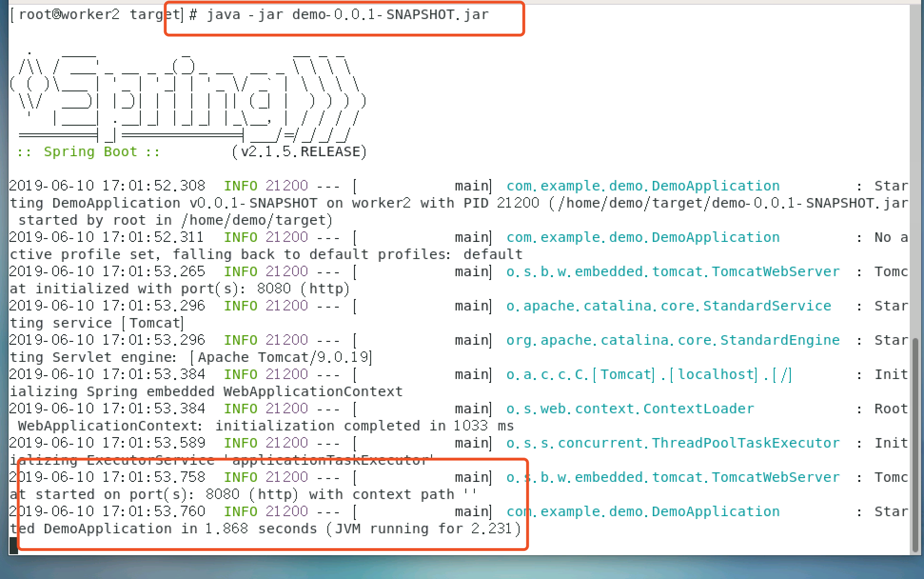This screenshot has height=579, width=924.
Task: Click 'Apache Tomcat/9.0.19' servlet engine text
Action: pos(284,358)
